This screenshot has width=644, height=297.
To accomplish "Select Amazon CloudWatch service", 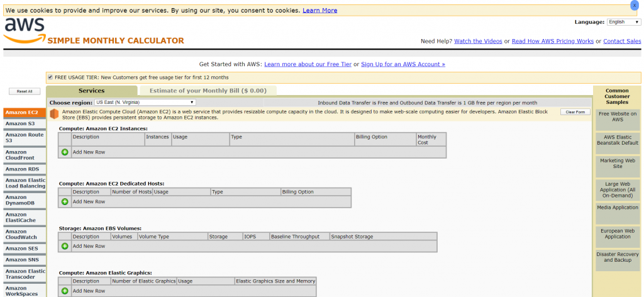I will (x=25, y=234).
